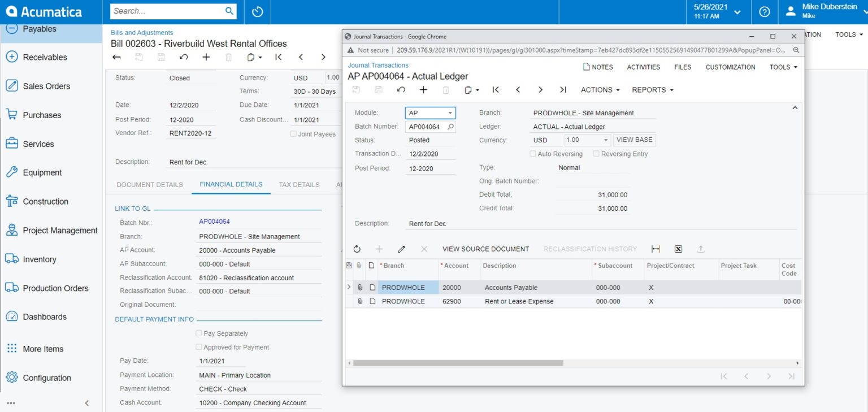Refresh the journal transactions grid

[x=356, y=249]
